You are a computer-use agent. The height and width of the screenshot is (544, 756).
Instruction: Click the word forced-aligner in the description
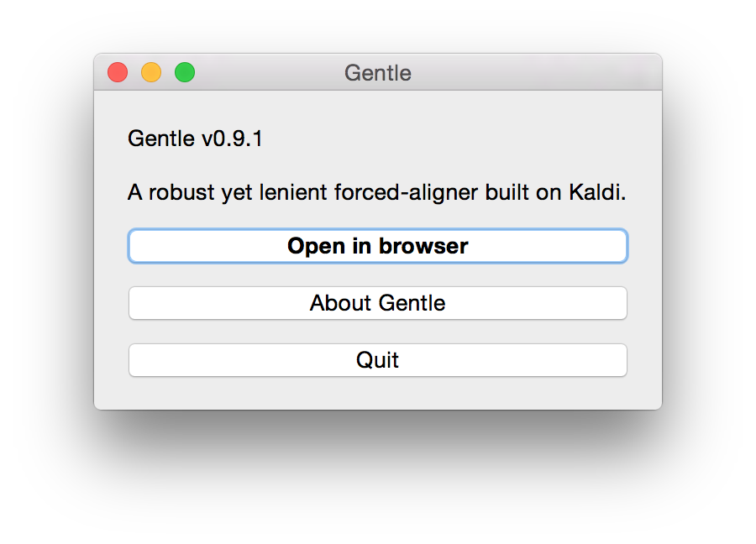[x=407, y=192]
